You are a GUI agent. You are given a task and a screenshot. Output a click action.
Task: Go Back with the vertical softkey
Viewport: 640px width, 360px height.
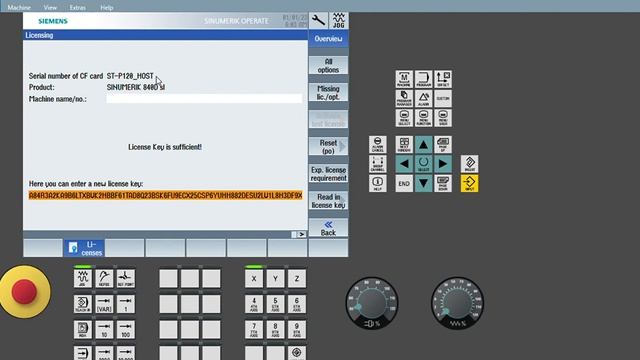[328, 228]
